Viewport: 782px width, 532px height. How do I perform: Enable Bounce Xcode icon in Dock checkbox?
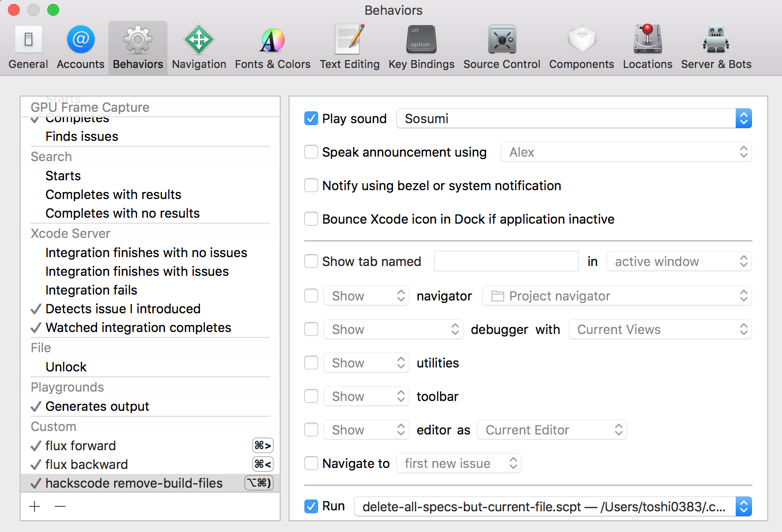point(311,219)
